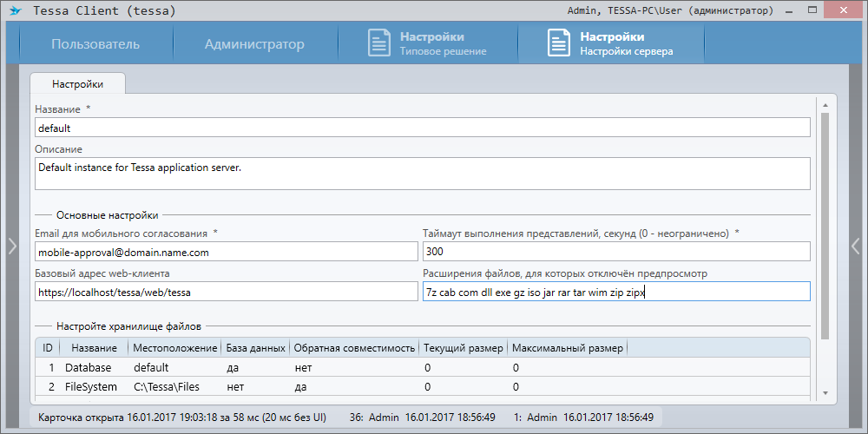Click the document icon on Типовое решение tab
Viewport: 868px width, 434px height.
coord(380,43)
